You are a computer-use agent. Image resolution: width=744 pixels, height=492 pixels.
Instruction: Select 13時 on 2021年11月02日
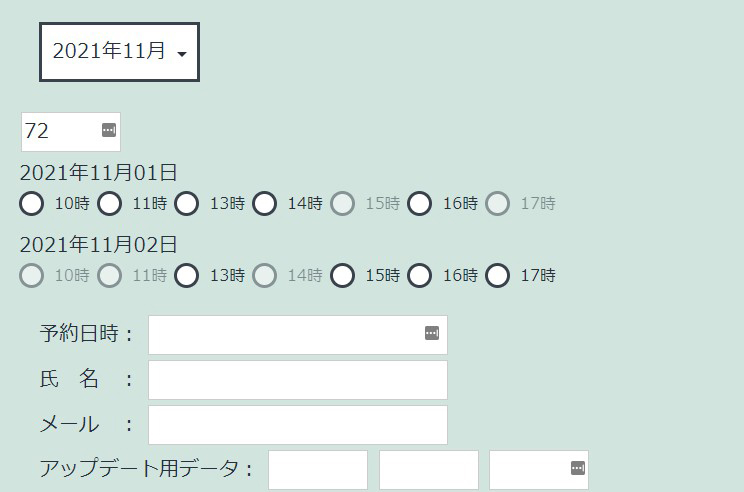tap(187, 276)
